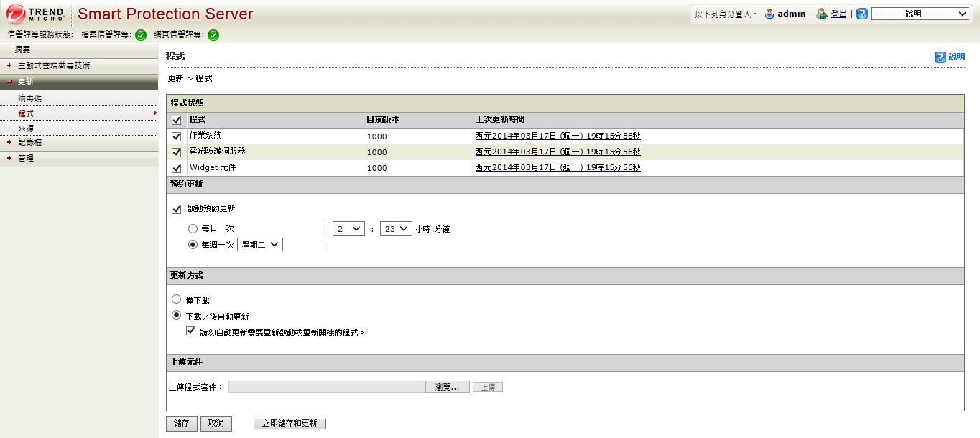Open the weekday dropdown showing 星期二

point(260,245)
